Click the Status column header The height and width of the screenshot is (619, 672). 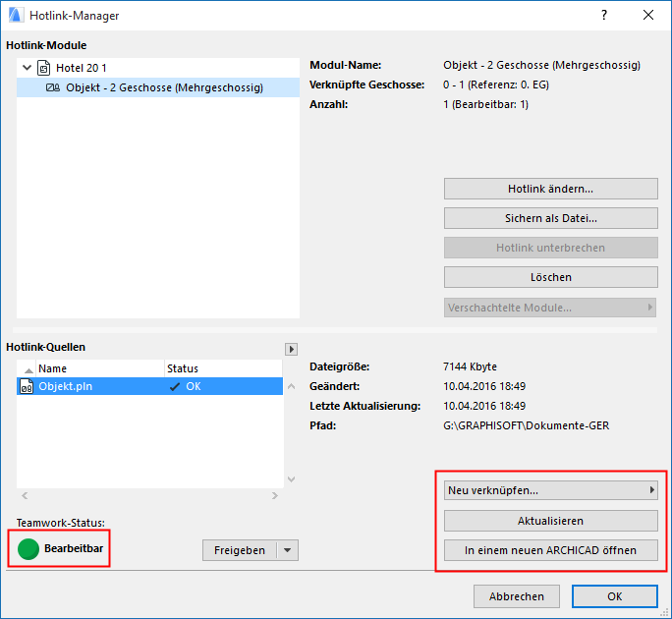[x=223, y=368]
